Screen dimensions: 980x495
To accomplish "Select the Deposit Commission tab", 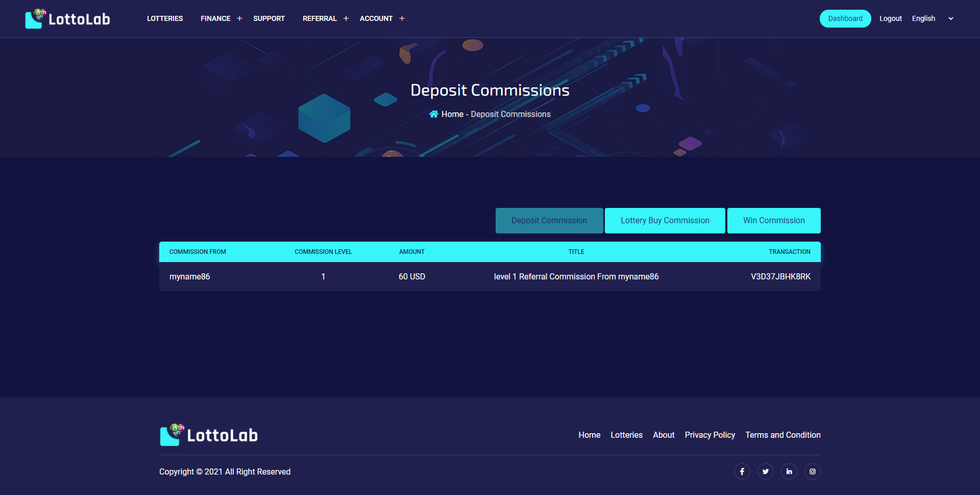I will 549,221.
